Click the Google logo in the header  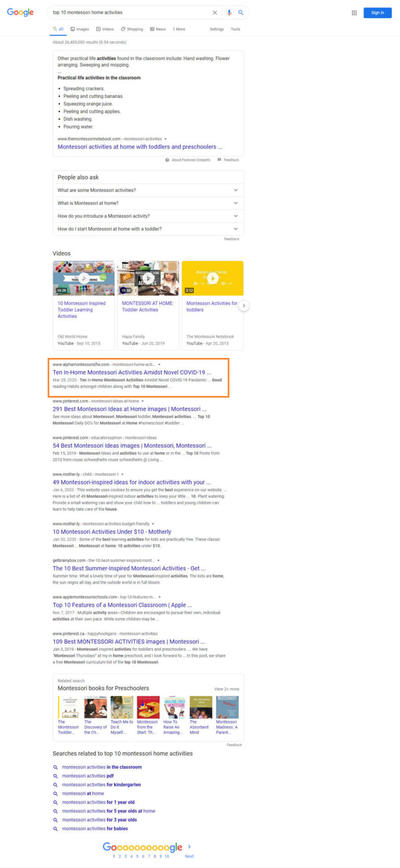click(x=20, y=13)
